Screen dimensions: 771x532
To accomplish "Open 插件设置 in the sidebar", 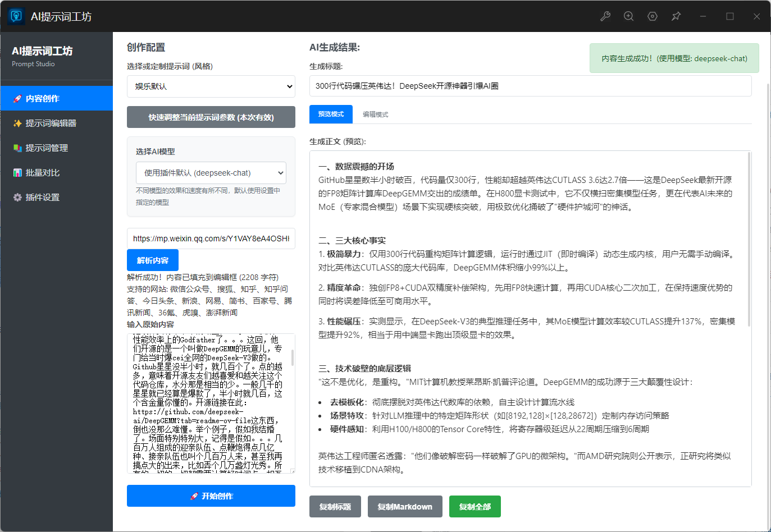I will point(56,197).
